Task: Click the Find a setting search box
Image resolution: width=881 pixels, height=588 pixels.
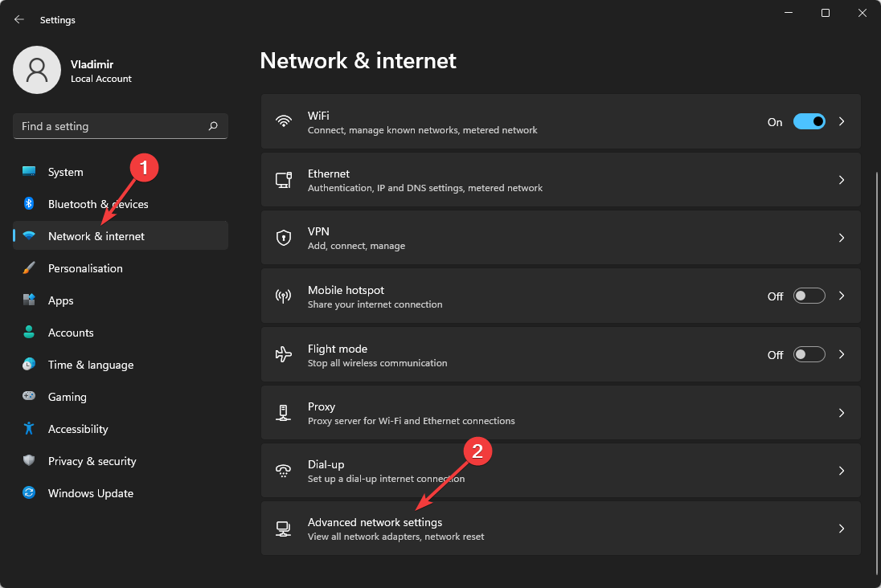Action: pos(109,126)
